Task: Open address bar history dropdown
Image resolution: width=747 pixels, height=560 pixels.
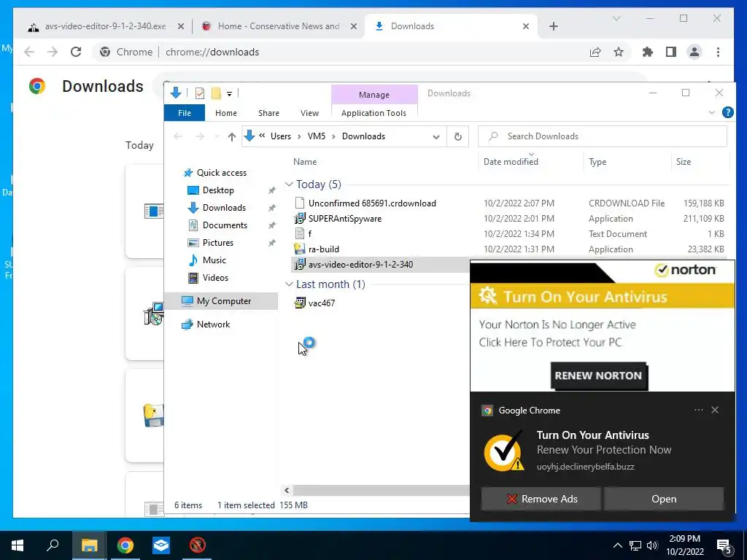Action: pyautogui.click(x=436, y=136)
